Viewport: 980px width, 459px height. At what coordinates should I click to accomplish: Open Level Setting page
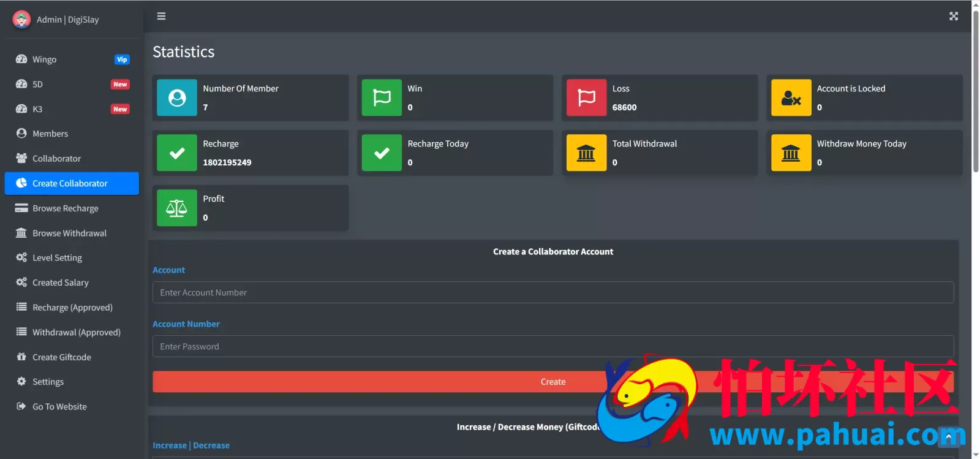click(72, 257)
